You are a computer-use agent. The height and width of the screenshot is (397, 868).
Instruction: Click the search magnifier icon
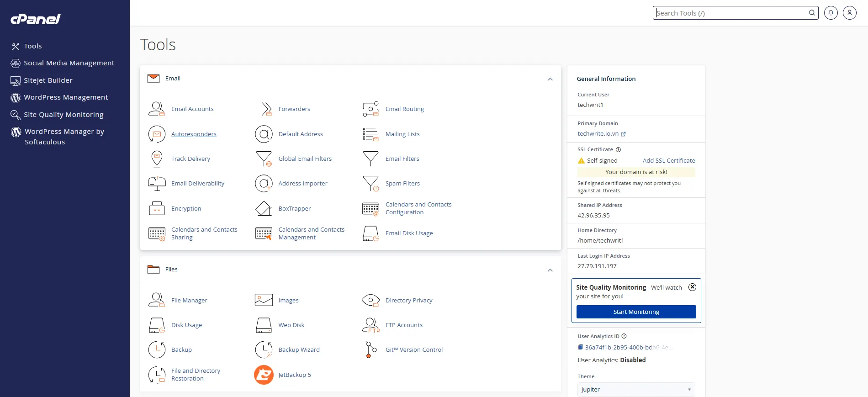coord(812,13)
